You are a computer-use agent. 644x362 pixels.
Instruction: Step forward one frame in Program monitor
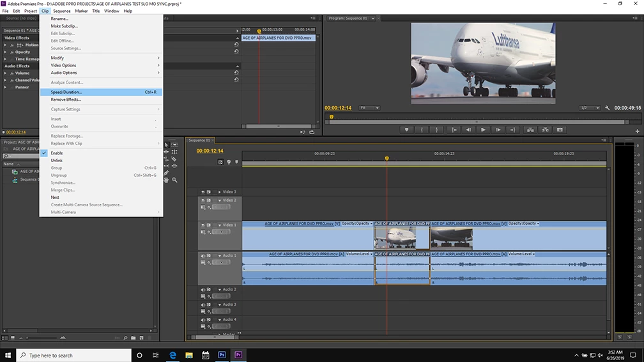pyautogui.click(x=498, y=130)
